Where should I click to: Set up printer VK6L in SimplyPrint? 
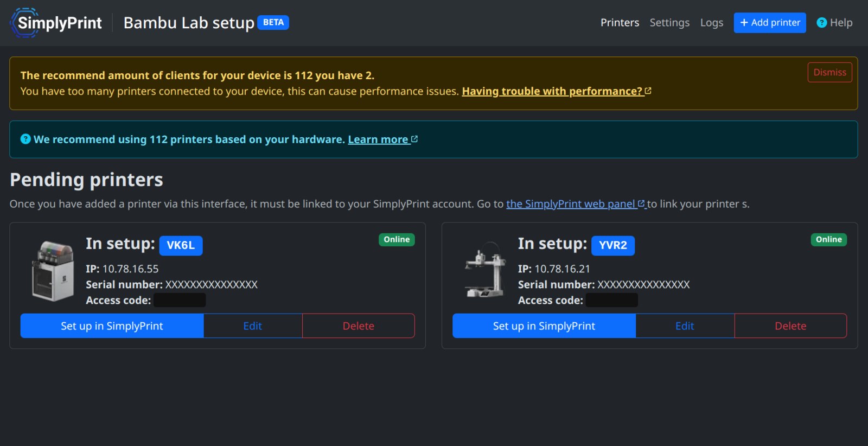point(112,326)
